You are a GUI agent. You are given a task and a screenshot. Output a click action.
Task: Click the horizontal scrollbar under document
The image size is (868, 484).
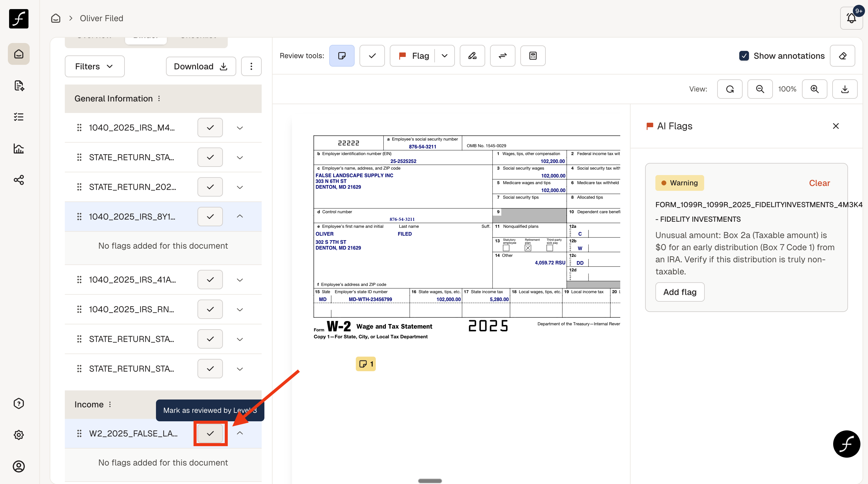(x=430, y=481)
